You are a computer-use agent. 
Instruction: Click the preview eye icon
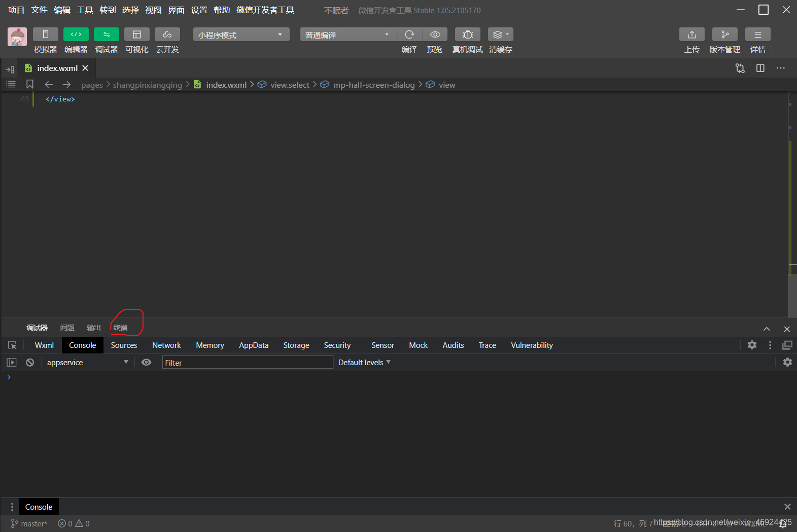435,34
